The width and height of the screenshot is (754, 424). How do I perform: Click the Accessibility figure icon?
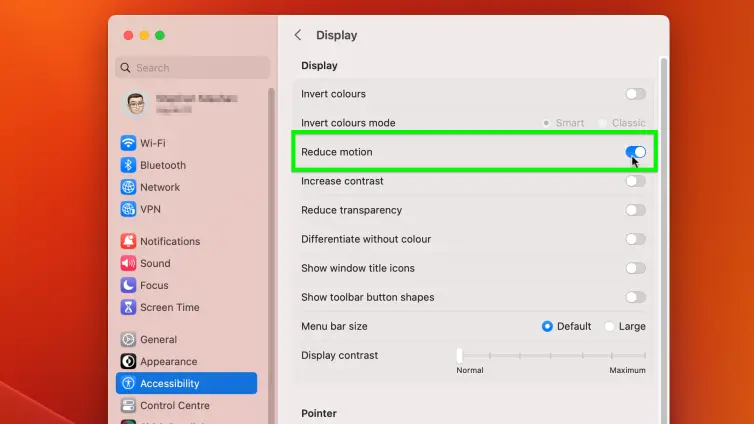[x=128, y=383]
